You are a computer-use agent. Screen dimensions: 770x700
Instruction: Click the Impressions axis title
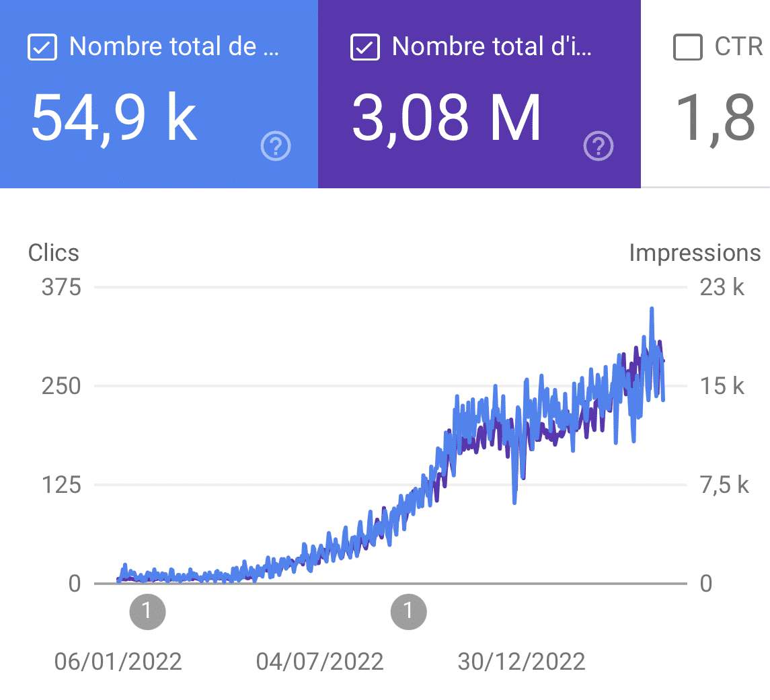pyautogui.click(x=695, y=253)
